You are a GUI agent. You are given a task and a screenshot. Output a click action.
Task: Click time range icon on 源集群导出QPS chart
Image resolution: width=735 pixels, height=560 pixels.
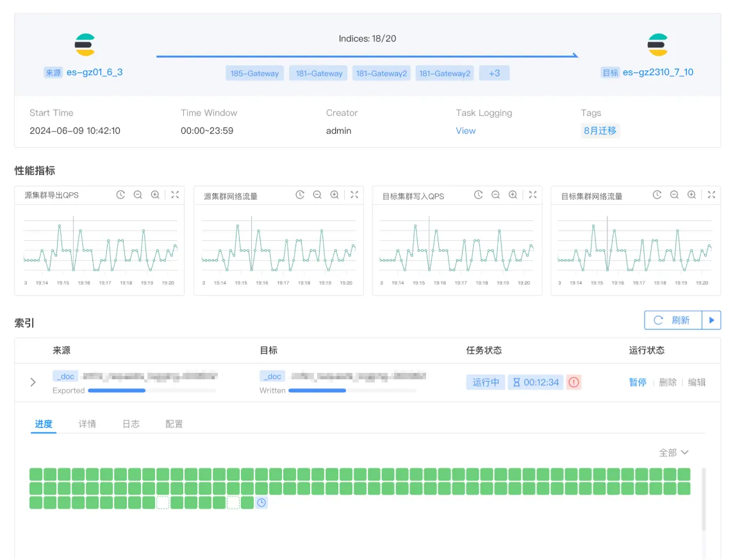(x=120, y=195)
